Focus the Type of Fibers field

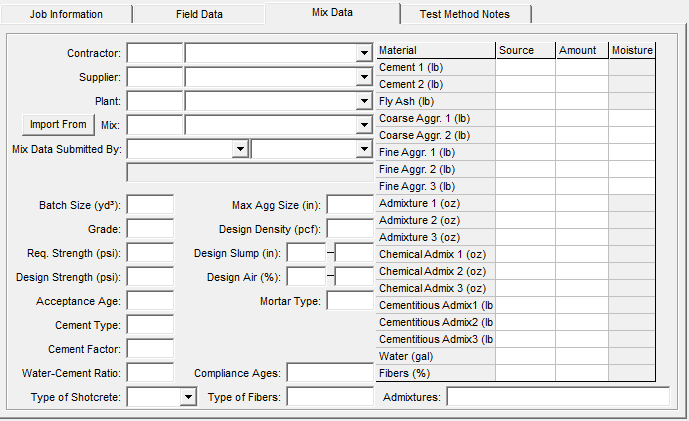(330, 397)
